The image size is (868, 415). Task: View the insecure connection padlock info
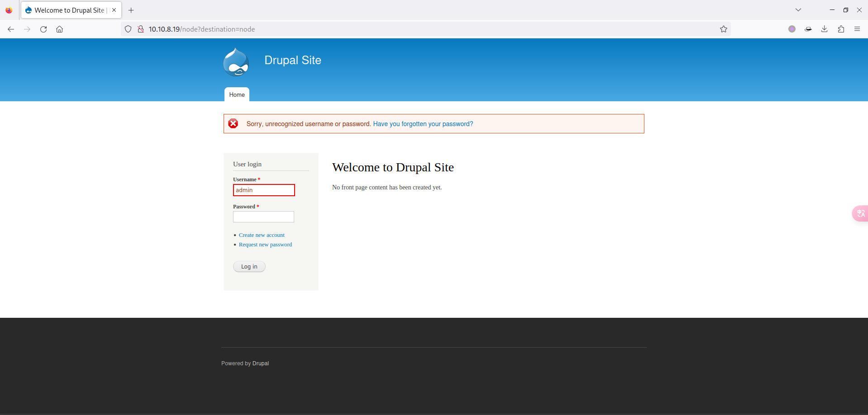point(141,29)
